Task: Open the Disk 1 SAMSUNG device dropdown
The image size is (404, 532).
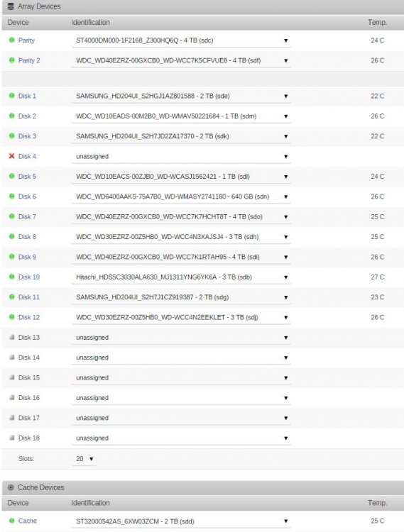Action: [x=181, y=96]
